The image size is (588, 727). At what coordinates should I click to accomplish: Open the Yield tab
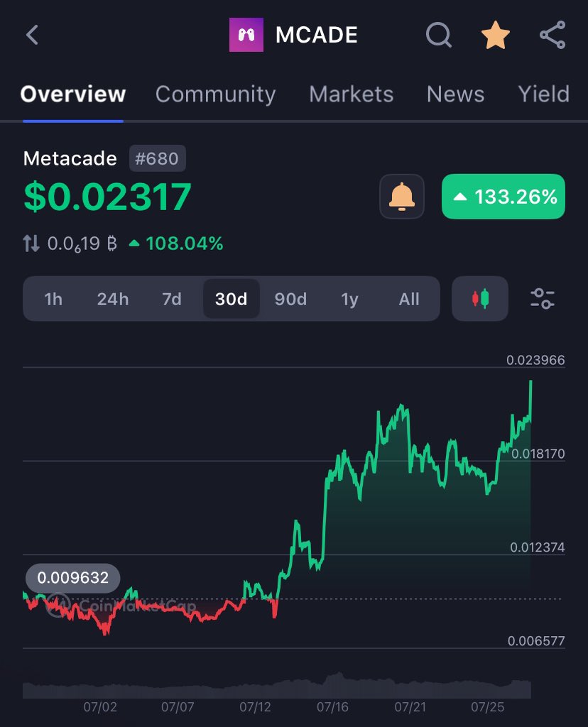[x=543, y=94]
